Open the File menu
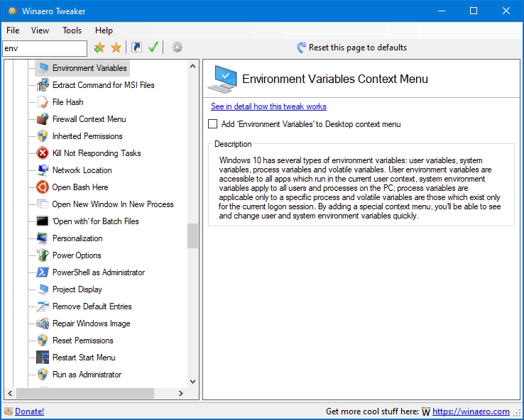This screenshot has height=420, width=524. point(13,31)
